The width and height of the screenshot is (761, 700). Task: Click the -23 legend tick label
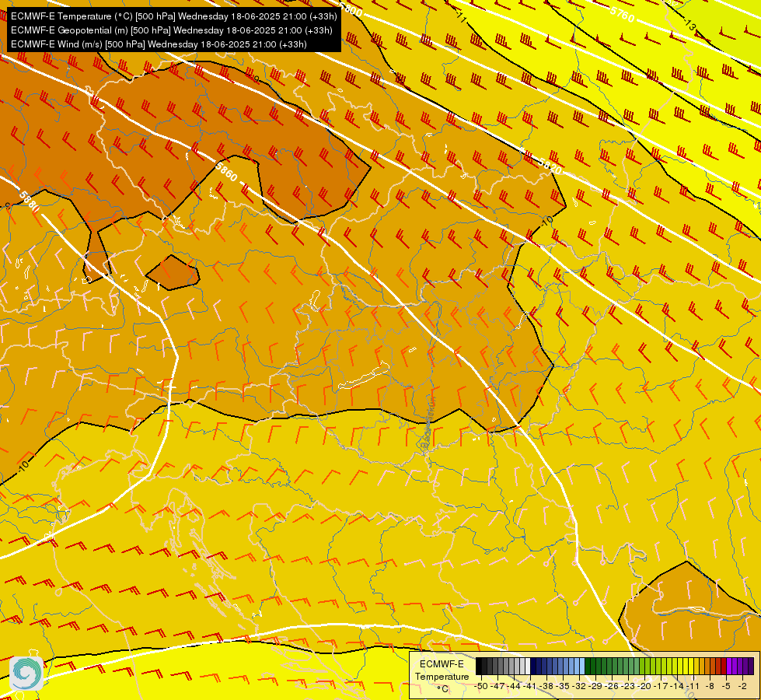(628, 687)
